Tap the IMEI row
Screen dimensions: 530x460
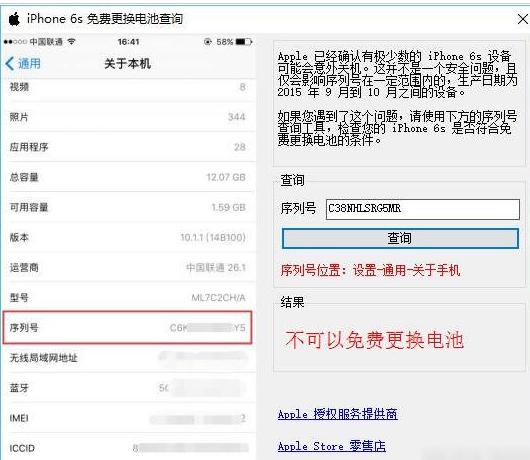click(x=127, y=418)
